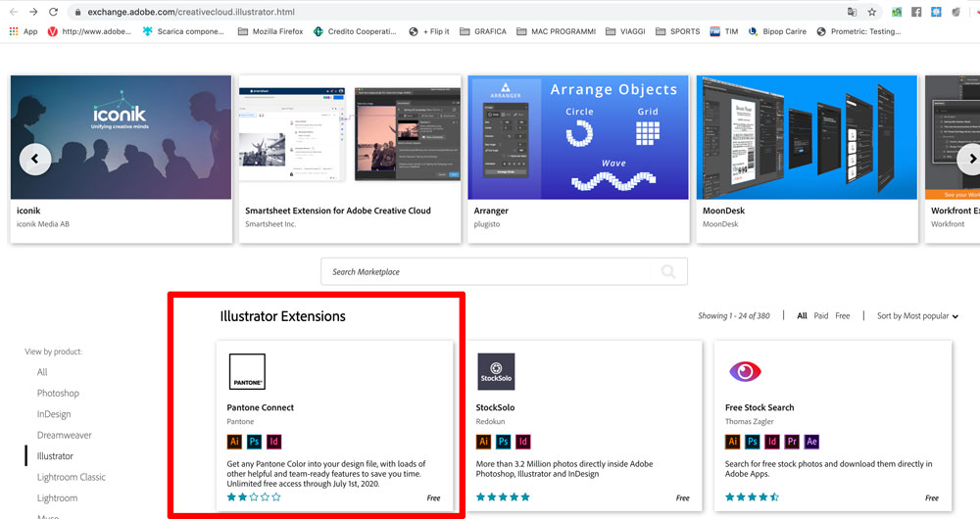This screenshot has height=519, width=980.
Task: Open the Mozilla Firefox bookmarks folder
Action: tap(270, 31)
